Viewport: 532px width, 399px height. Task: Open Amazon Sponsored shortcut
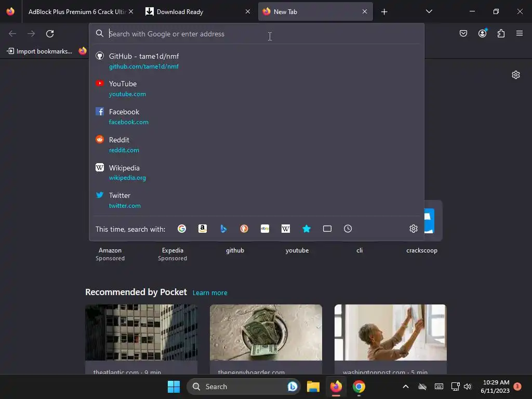coord(110,254)
